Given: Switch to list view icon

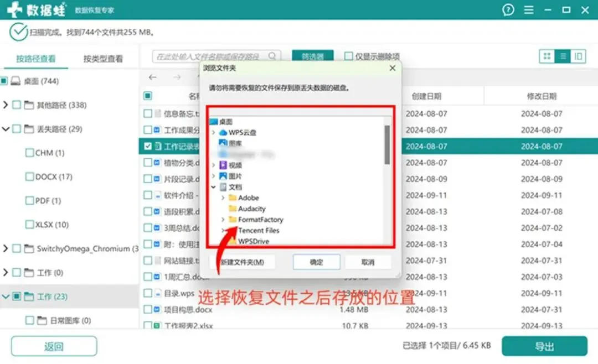Looking at the screenshot, I should tap(563, 56).
